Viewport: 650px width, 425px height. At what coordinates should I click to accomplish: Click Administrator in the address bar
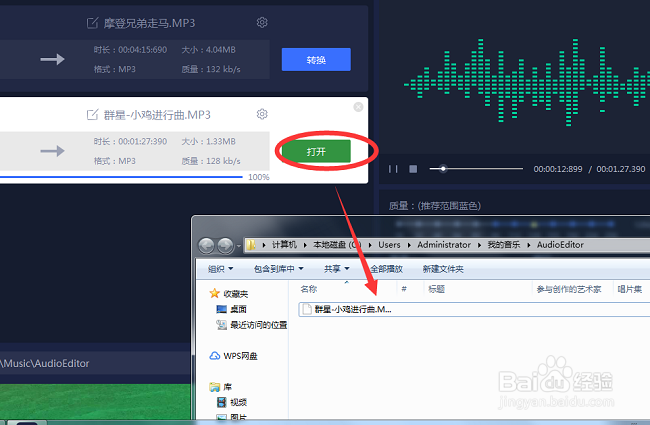coord(444,245)
